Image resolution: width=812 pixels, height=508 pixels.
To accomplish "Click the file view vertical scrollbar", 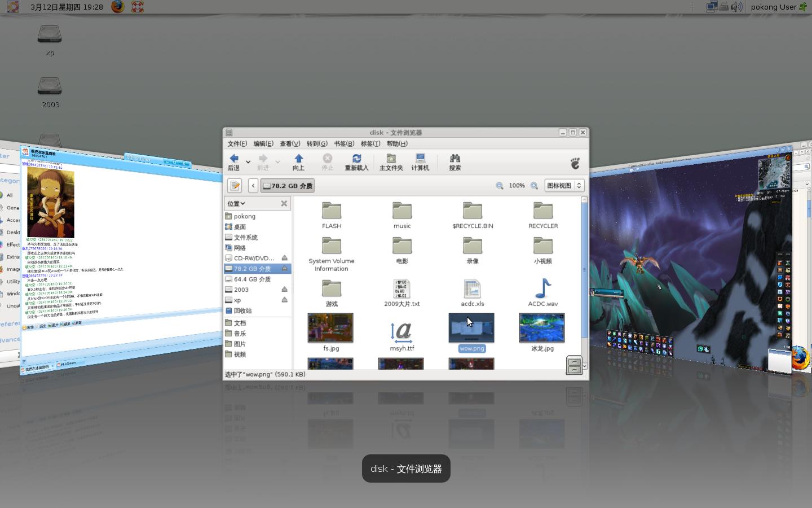I will click(x=584, y=270).
